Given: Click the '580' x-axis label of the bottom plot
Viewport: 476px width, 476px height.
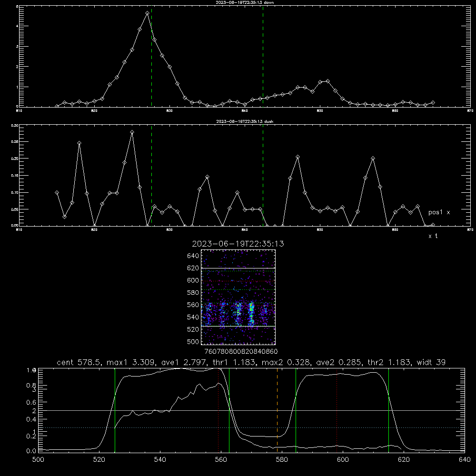Looking at the screenshot, I should [282, 460].
